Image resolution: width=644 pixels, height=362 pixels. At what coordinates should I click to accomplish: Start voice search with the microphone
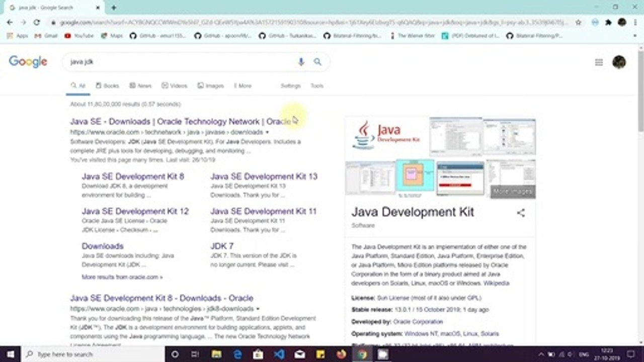pyautogui.click(x=301, y=62)
